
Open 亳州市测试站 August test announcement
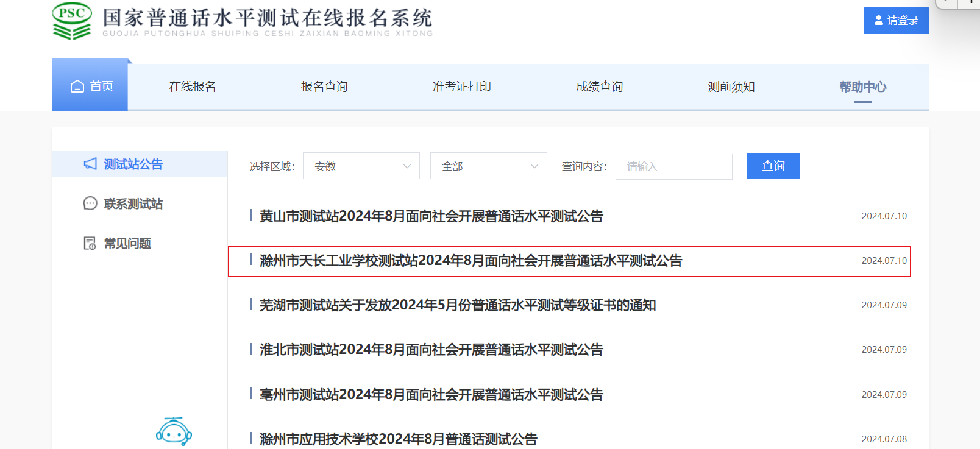(431, 395)
